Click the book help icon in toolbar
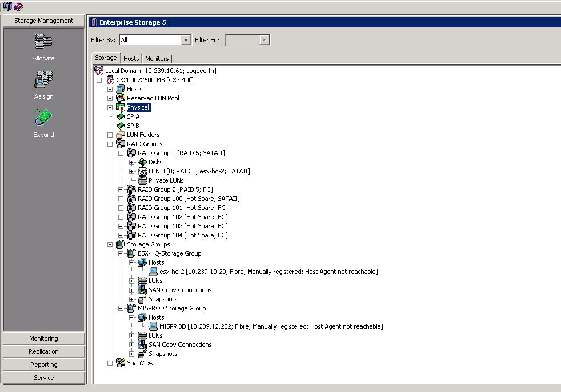The width and height of the screenshot is (561, 392). click(x=18, y=6)
